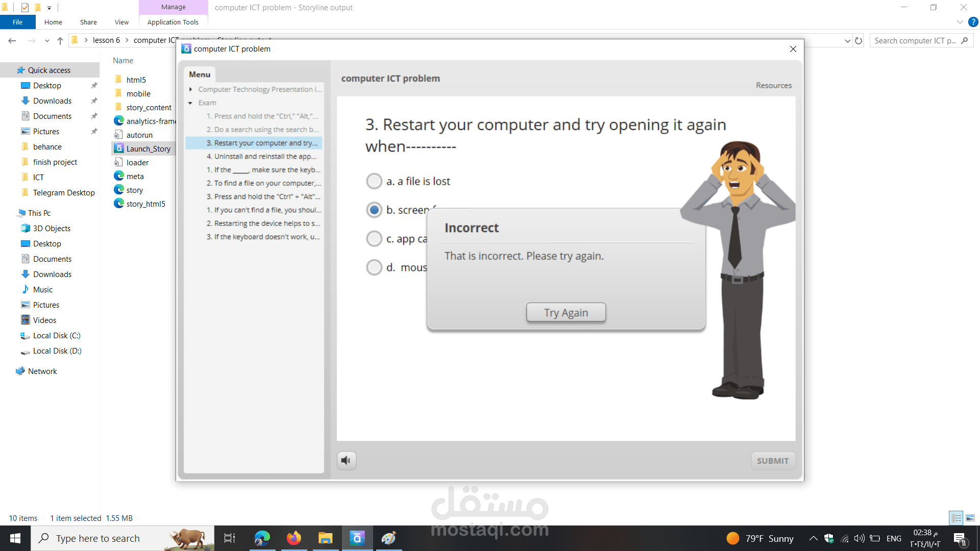Image resolution: width=980 pixels, height=551 pixels.
Task: Open the Resources link
Action: pos(773,85)
